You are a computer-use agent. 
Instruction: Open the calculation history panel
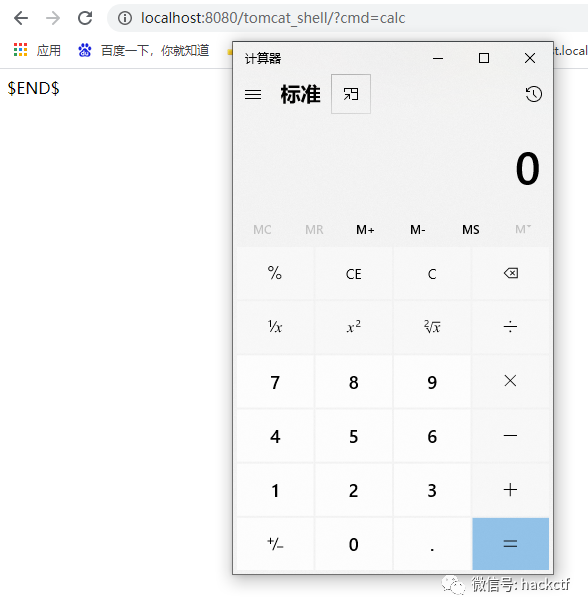tap(533, 94)
